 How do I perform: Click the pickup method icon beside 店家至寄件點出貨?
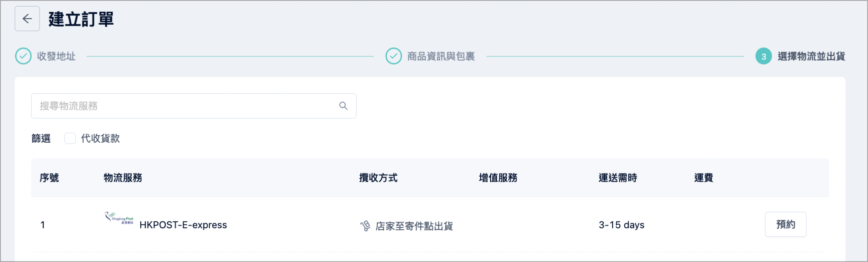[365, 226]
